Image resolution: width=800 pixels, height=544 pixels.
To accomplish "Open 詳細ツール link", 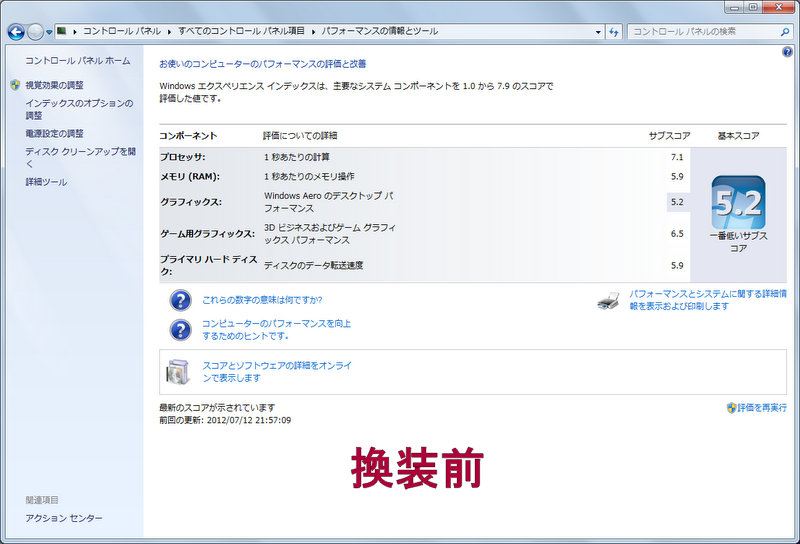I will [x=46, y=182].
